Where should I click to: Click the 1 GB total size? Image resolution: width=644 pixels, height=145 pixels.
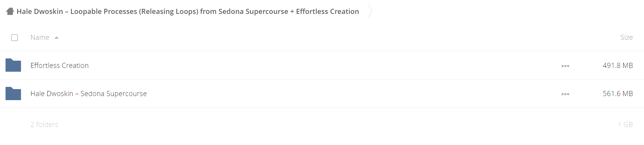click(x=625, y=124)
